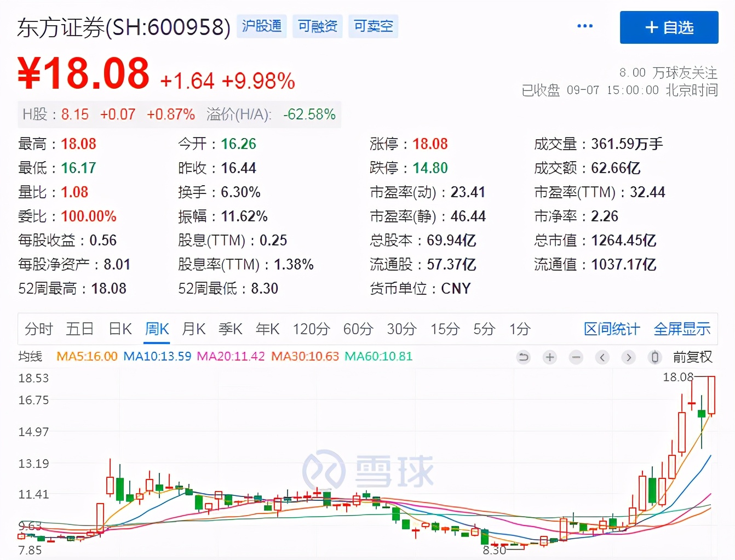The width and height of the screenshot is (735, 560).
Task: Zoom out the chart with minus icon
Action: (576, 358)
